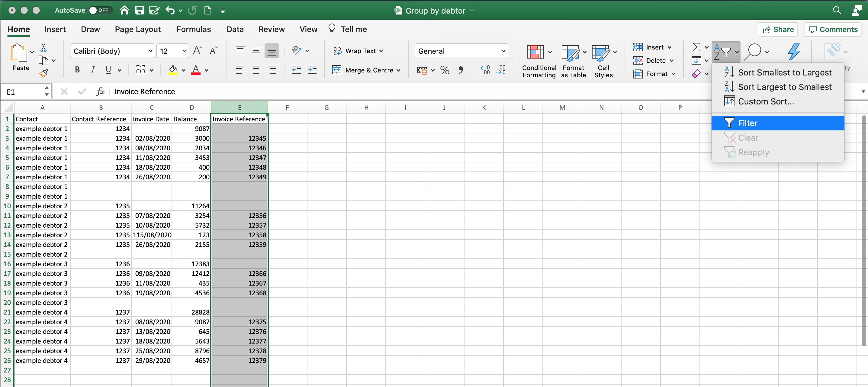Click the Increase Indent icon
This screenshot has height=387, width=868.
click(312, 70)
